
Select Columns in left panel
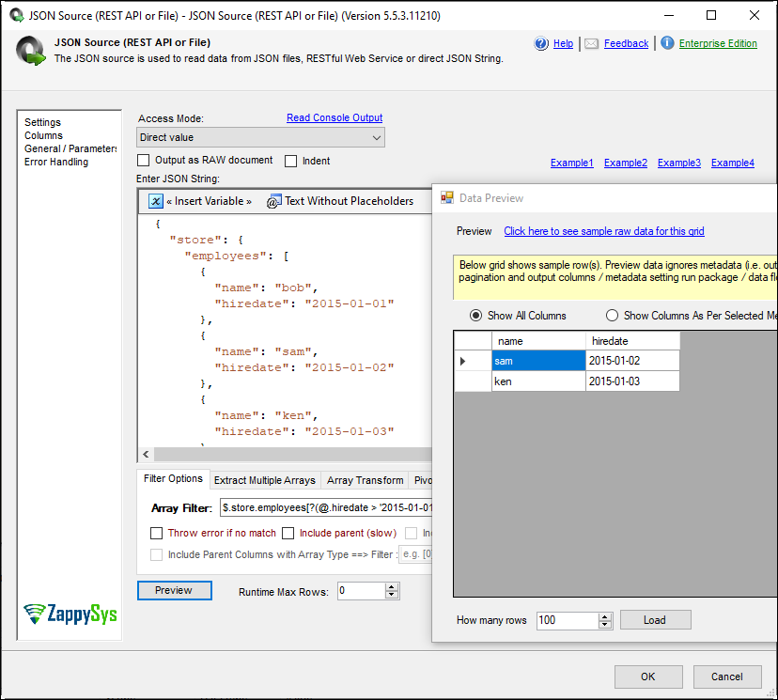(43, 135)
